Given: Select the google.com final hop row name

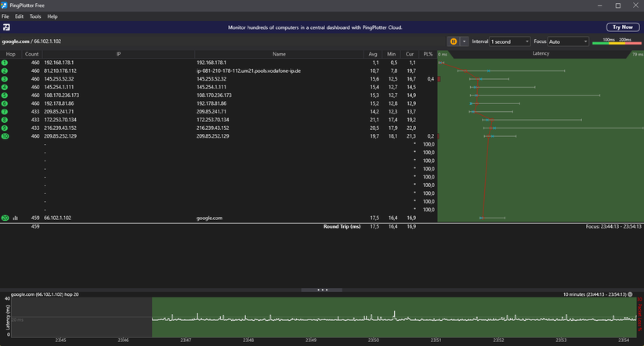Looking at the screenshot, I should pos(209,218).
